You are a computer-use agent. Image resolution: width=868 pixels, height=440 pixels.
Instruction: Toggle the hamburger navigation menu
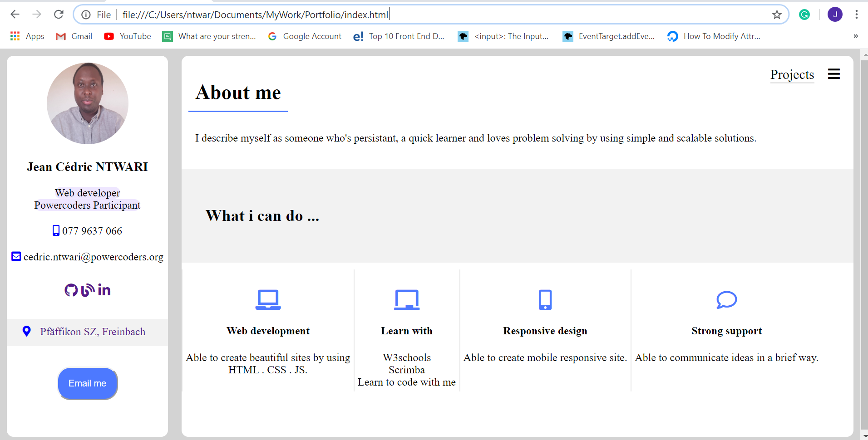pyautogui.click(x=833, y=74)
